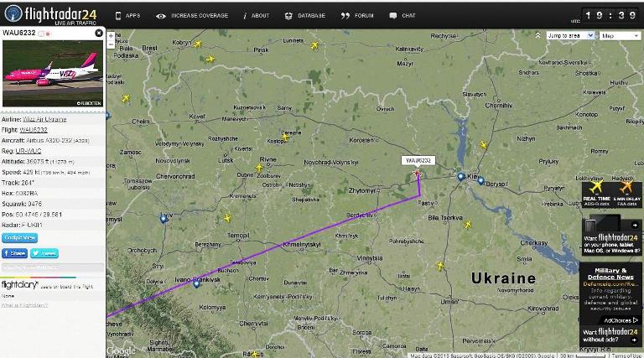Click the map zoom out minus button

point(111,44)
